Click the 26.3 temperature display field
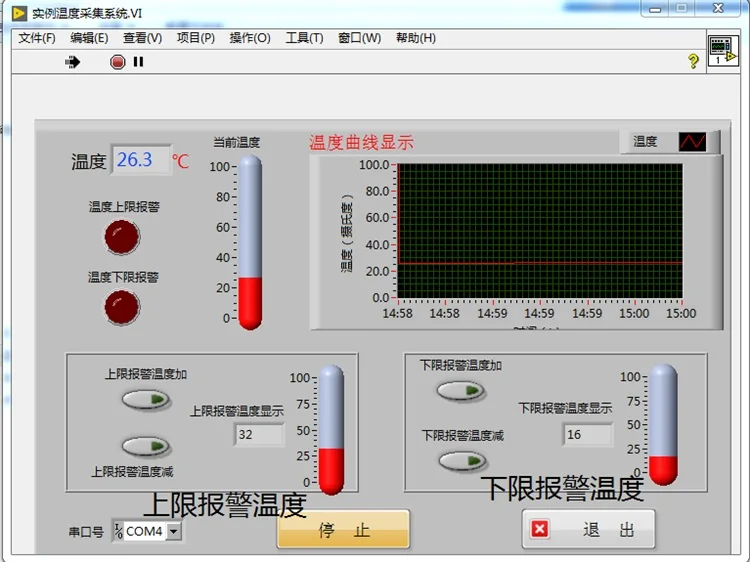The width and height of the screenshot is (750, 562). point(141,160)
